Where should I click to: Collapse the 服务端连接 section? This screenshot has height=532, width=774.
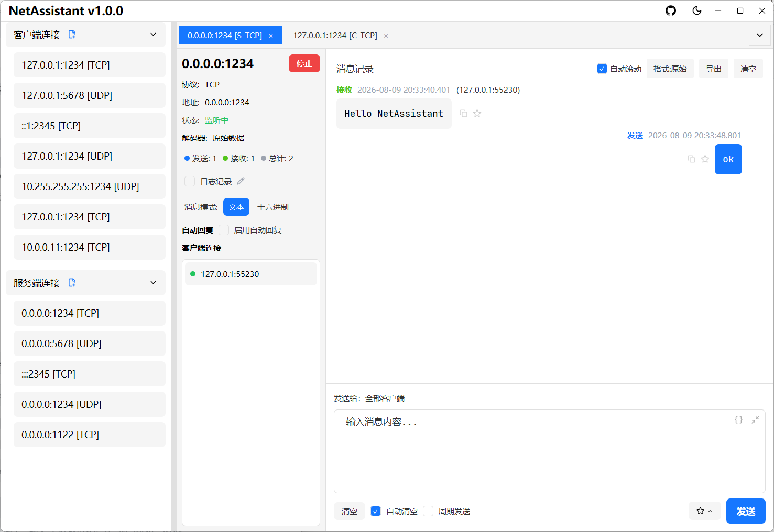pyautogui.click(x=154, y=283)
